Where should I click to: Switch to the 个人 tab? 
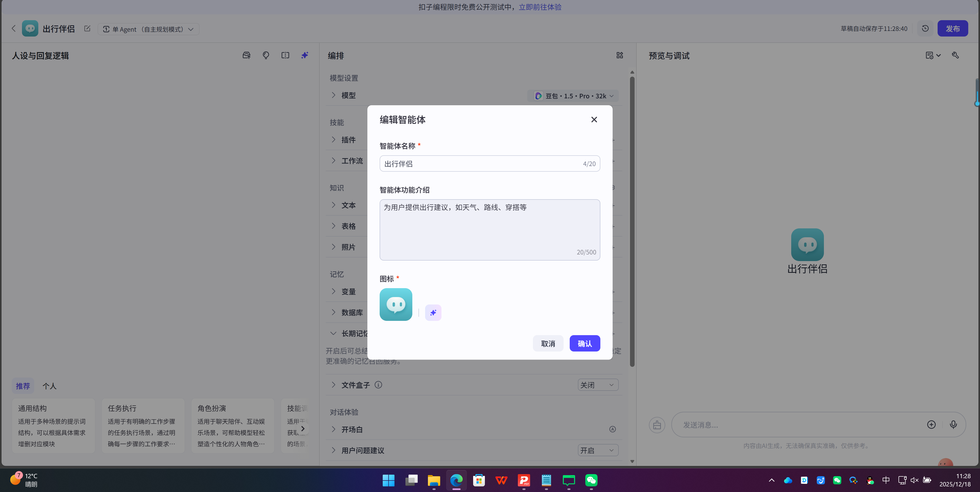click(x=50, y=386)
